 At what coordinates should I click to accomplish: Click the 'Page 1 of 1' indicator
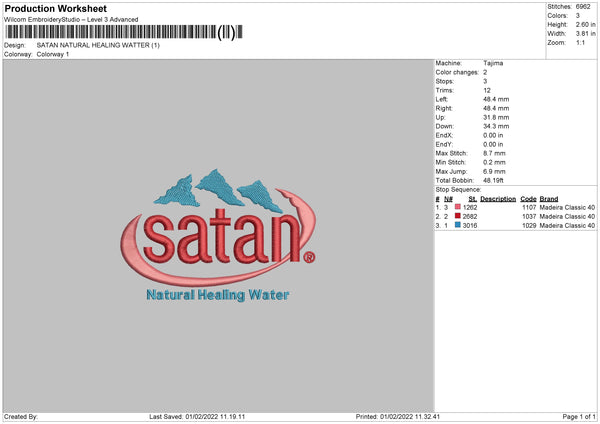point(579,417)
